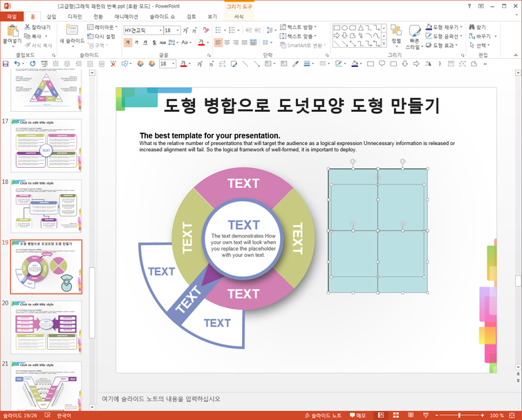
Task: Click 다시 설정 reset button
Action: [101, 36]
